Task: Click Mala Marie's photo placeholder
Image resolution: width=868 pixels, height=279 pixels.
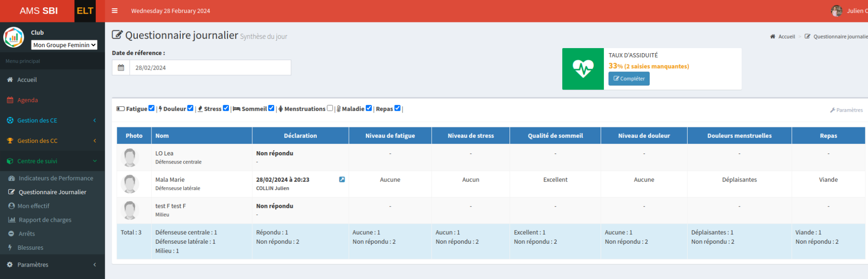Action: [x=130, y=184]
